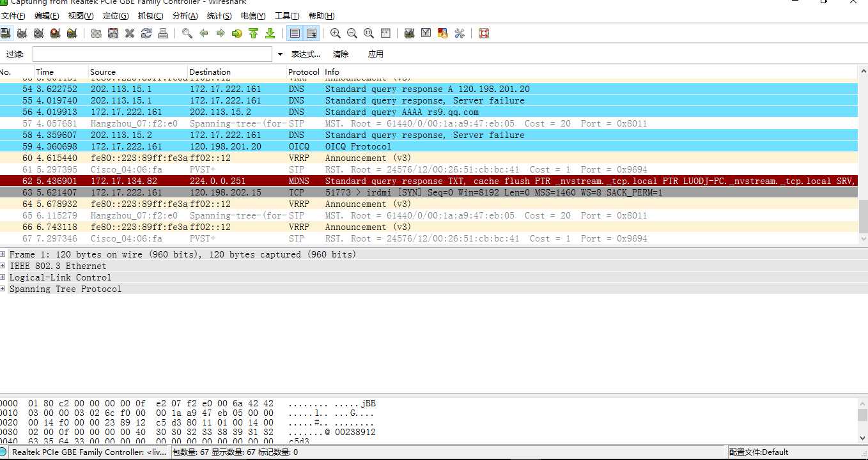
Task: Click the 应用 apply filter button
Action: click(x=376, y=54)
